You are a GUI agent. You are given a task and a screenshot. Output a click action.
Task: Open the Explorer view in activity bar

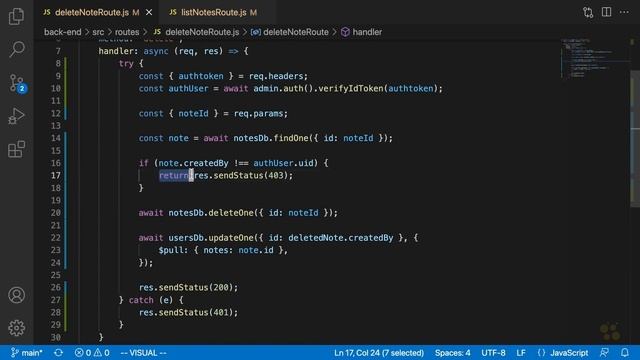tap(16, 16)
